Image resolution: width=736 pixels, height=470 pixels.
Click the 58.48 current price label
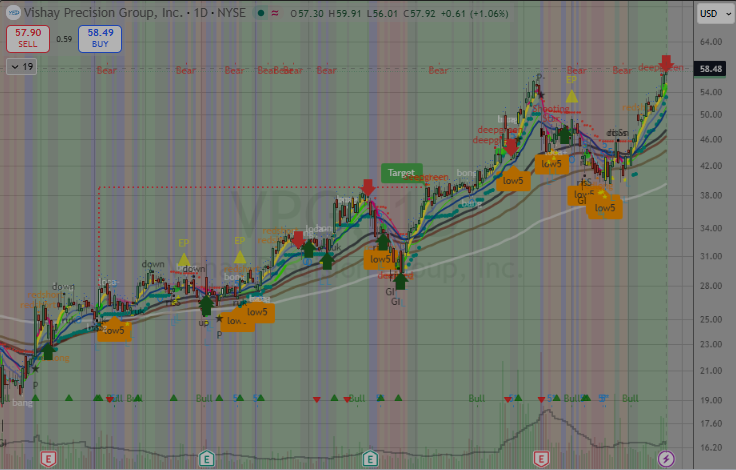(x=711, y=69)
